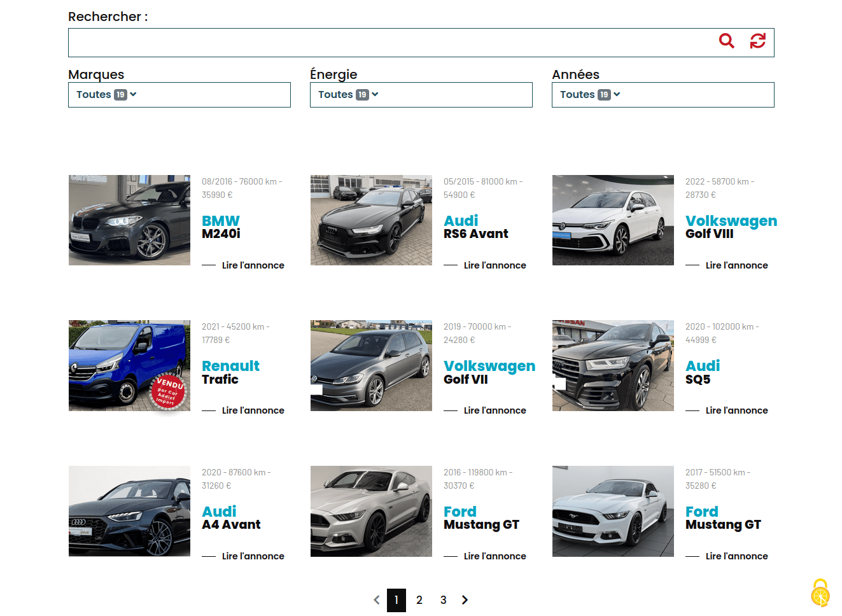
Task: Open the black Audi SQ5 image
Action: pyautogui.click(x=613, y=365)
